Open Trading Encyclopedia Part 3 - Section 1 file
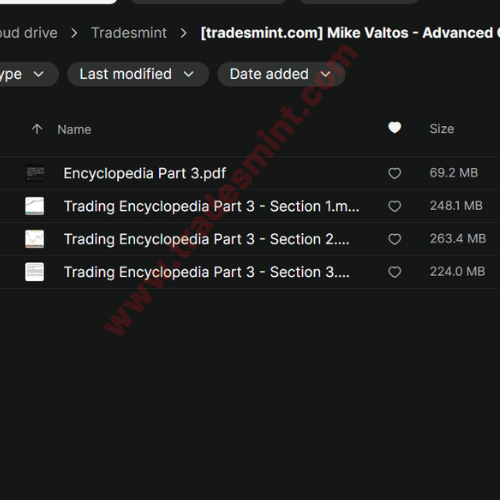Image resolution: width=500 pixels, height=500 pixels. (x=212, y=206)
